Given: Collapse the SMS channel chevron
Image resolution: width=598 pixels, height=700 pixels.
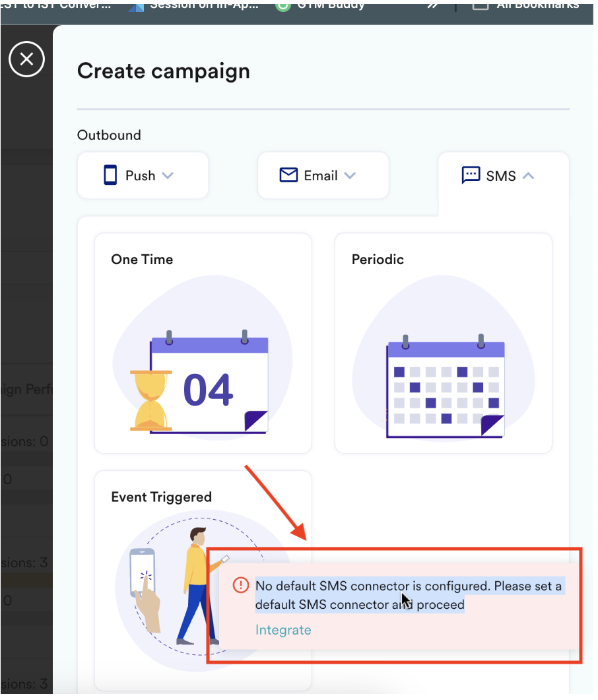Looking at the screenshot, I should pos(528,176).
